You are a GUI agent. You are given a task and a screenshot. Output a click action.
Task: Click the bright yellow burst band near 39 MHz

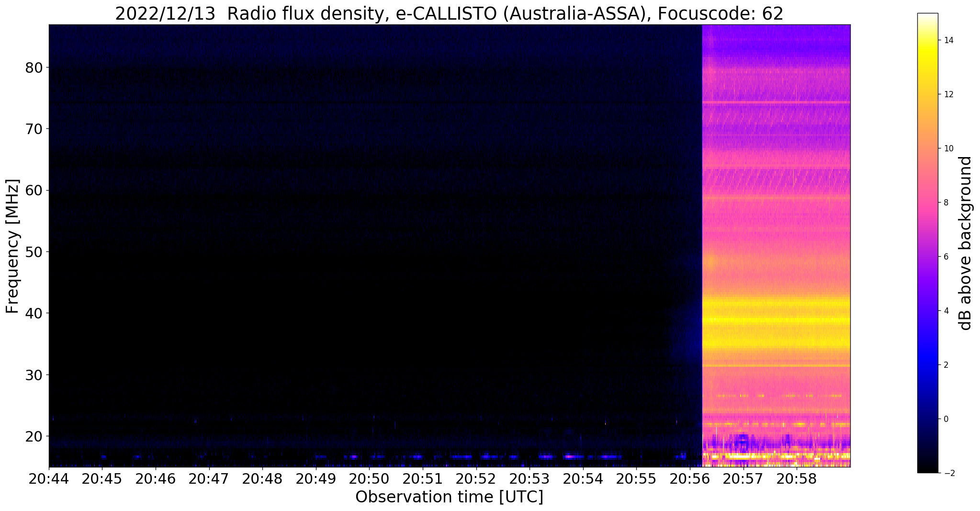click(x=776, y=319)
